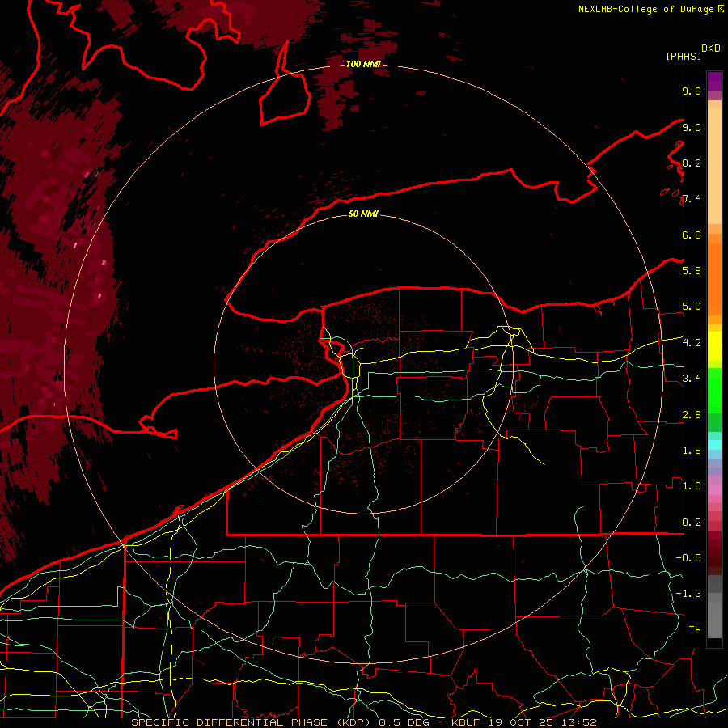Click the '50 NMI' range ring label
Screen dimensions: 728x728
363,214
